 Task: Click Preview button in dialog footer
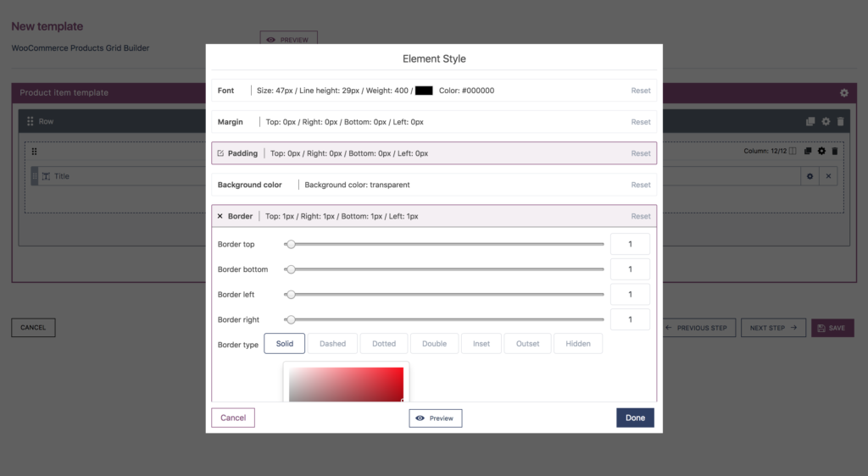click(436, 418)
